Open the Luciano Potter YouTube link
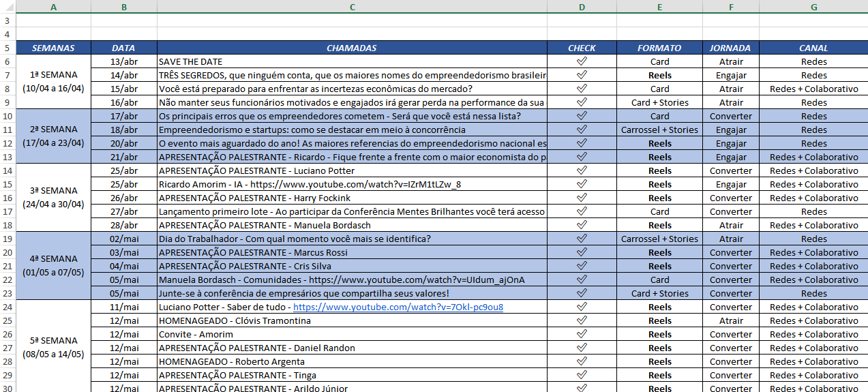 pos(398,307)
